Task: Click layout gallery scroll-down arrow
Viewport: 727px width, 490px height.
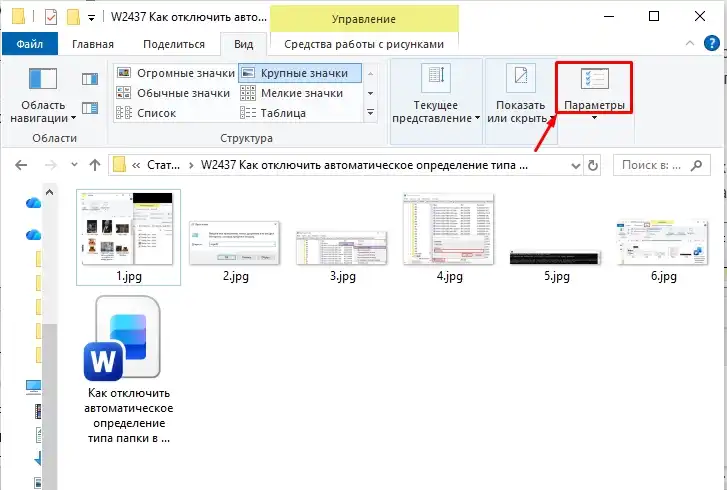Action: tap(370, 93)
